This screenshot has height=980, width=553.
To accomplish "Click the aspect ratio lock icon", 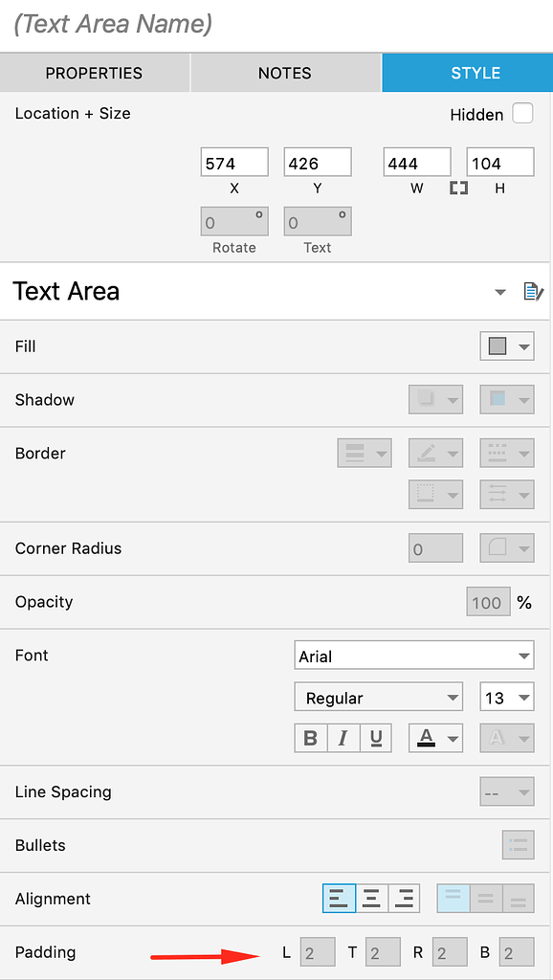I will [x=458, y=188].
